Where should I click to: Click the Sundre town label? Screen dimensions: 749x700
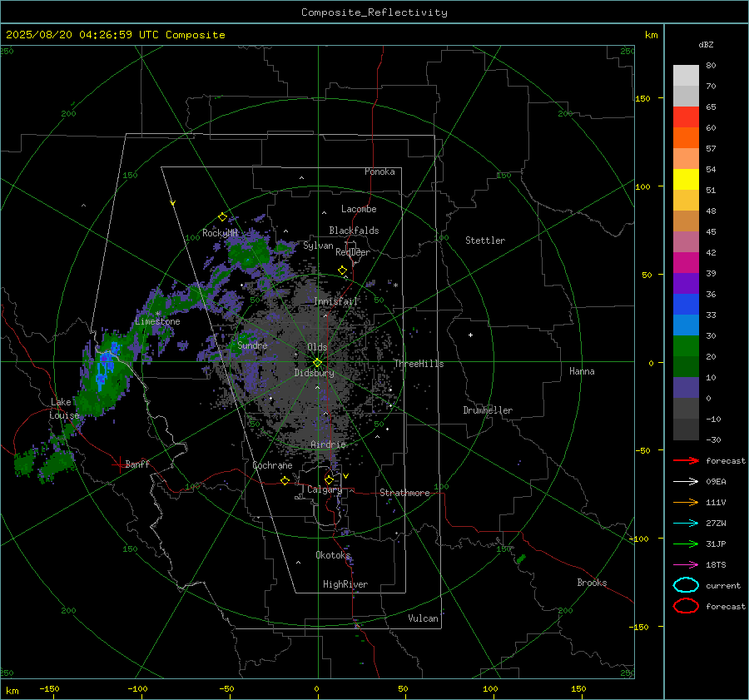click(x=252, y=345)
